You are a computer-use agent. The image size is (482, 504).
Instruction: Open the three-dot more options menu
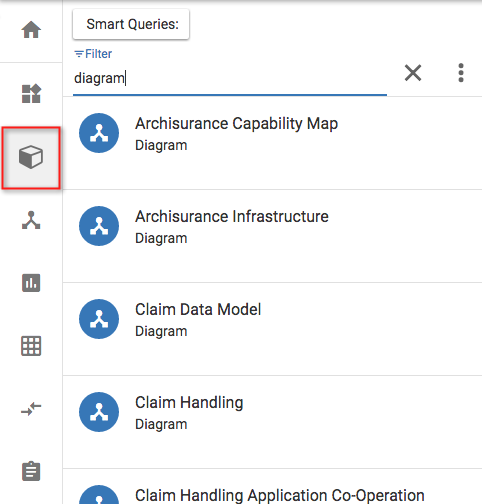tap(461, 73)
